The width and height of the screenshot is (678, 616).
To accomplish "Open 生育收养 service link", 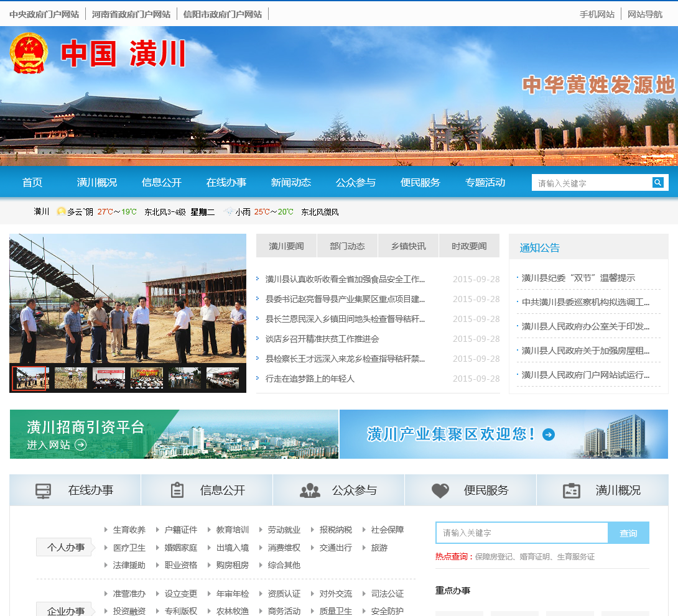I will 129,530.
